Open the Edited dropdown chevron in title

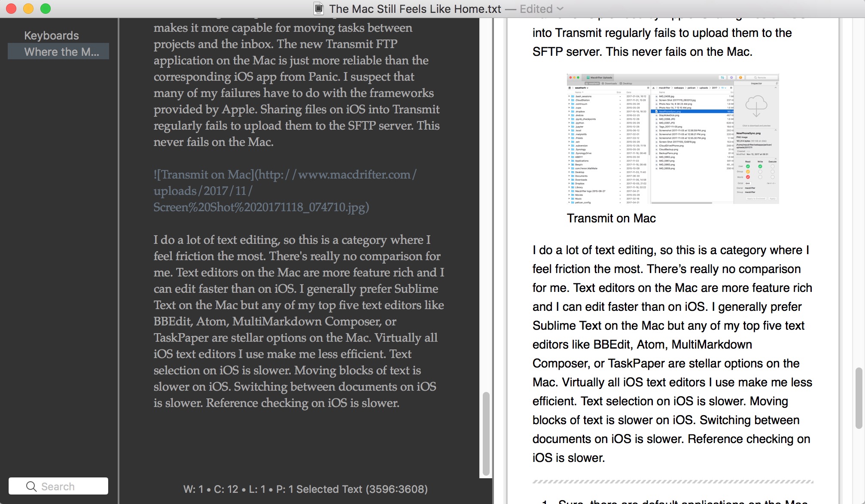coord(560,9)
